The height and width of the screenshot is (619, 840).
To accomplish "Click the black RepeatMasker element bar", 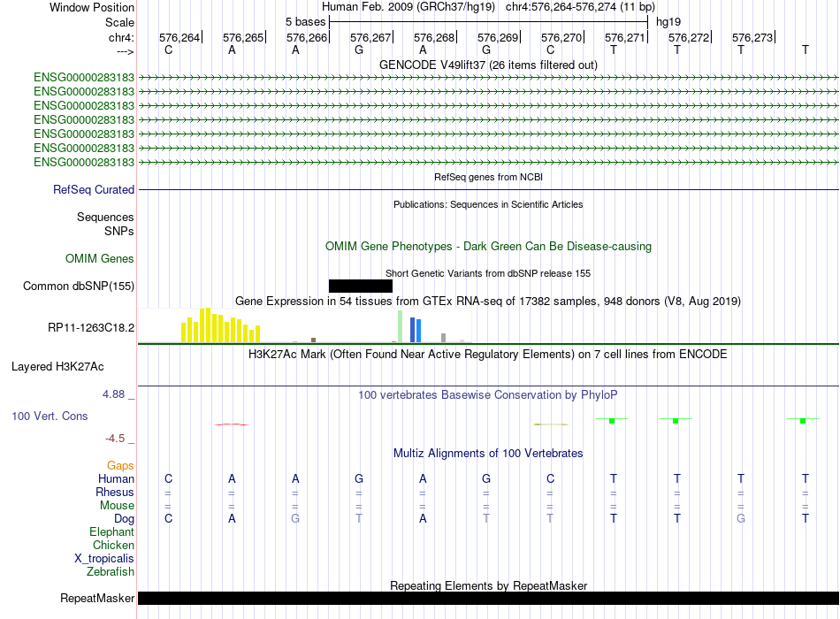I will tap(488, 598).
